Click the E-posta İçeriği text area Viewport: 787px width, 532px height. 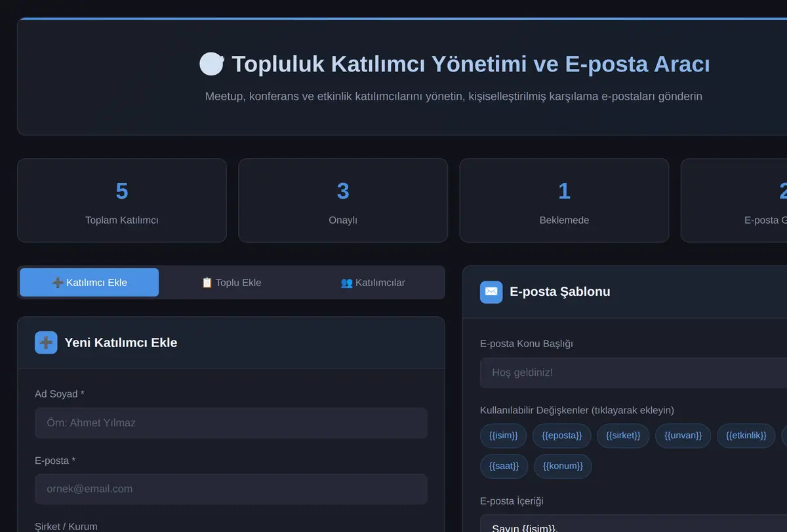[x=634, y=523]
